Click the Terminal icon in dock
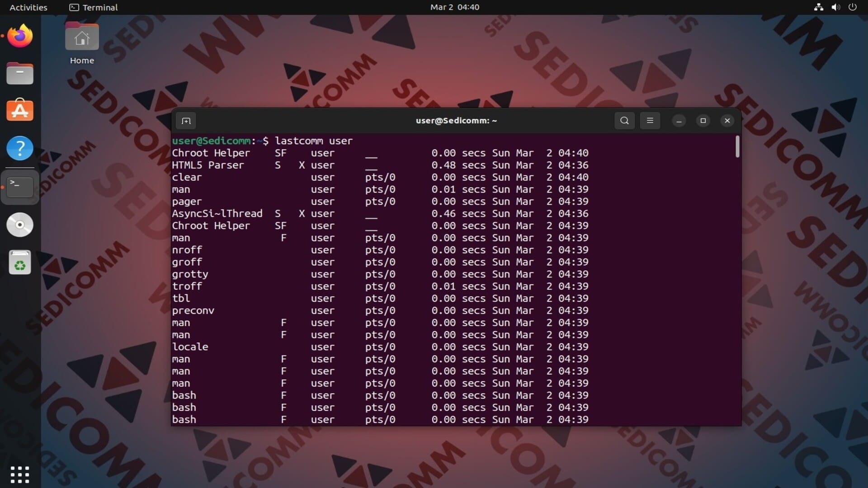This screenshot has width=868, height=488. pos(20,187)
